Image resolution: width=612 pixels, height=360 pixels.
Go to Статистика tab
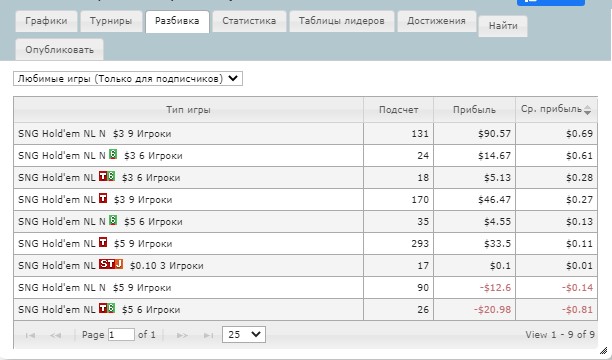coord(249,21)
